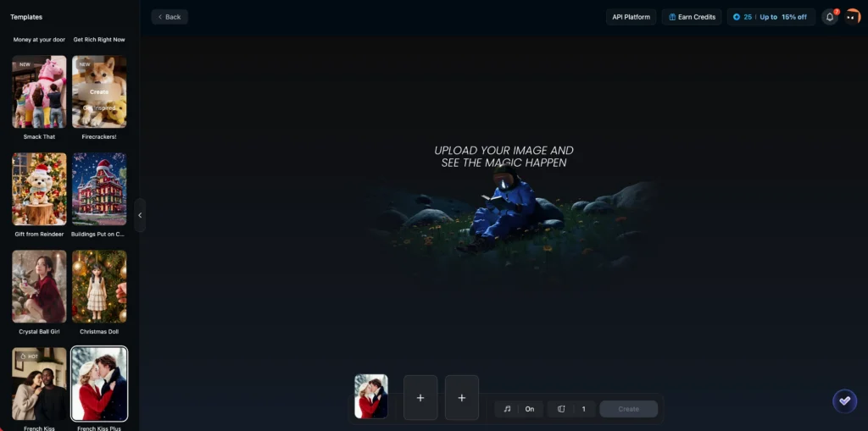Select the Christmas Doll template

pos(99,286)
